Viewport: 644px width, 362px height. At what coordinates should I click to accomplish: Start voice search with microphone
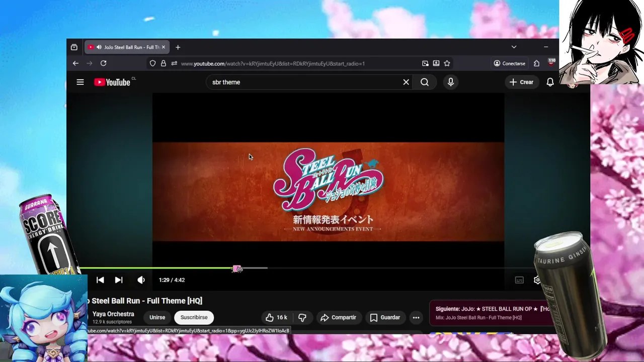[x=451, y=82]
